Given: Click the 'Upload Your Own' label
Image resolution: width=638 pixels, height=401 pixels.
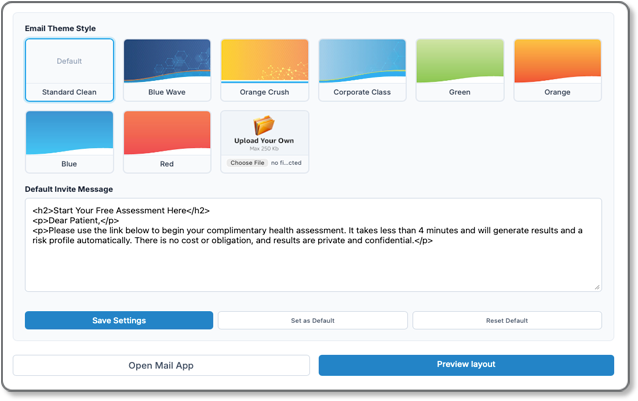Looking at the screenshot, I should coord(264,140).
